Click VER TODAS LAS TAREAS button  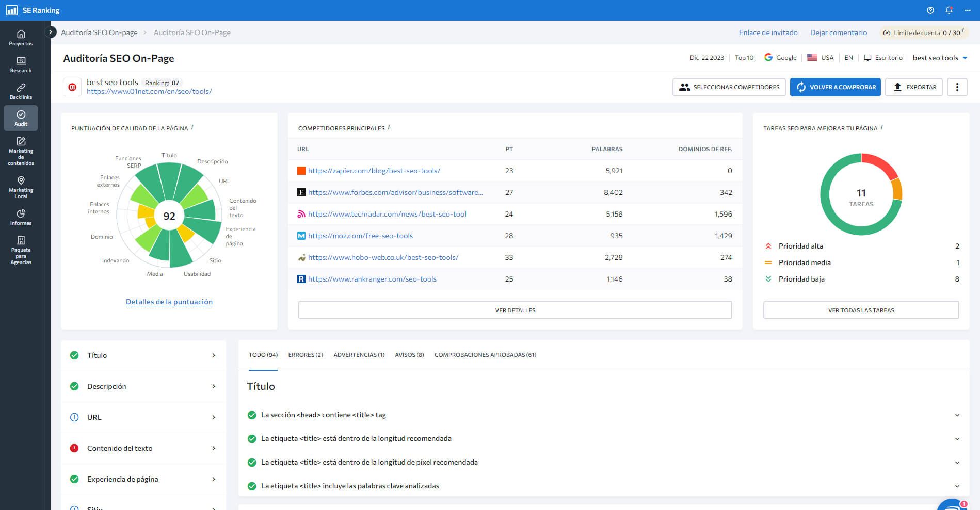[861, 310]
